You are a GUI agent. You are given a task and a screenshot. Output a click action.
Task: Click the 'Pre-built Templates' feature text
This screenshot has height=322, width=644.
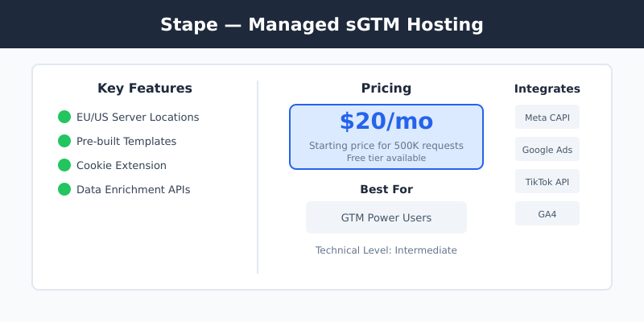126,142
